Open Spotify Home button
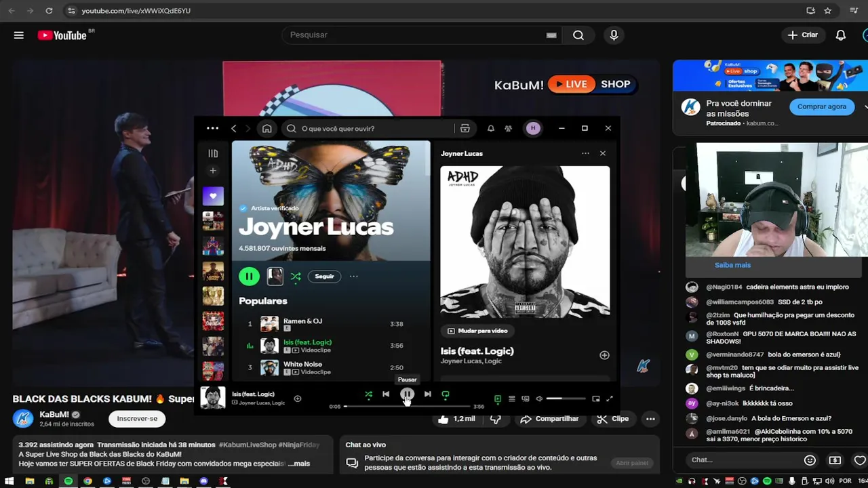868x488 pixels. pyautogui.click(x=267, y=128)
